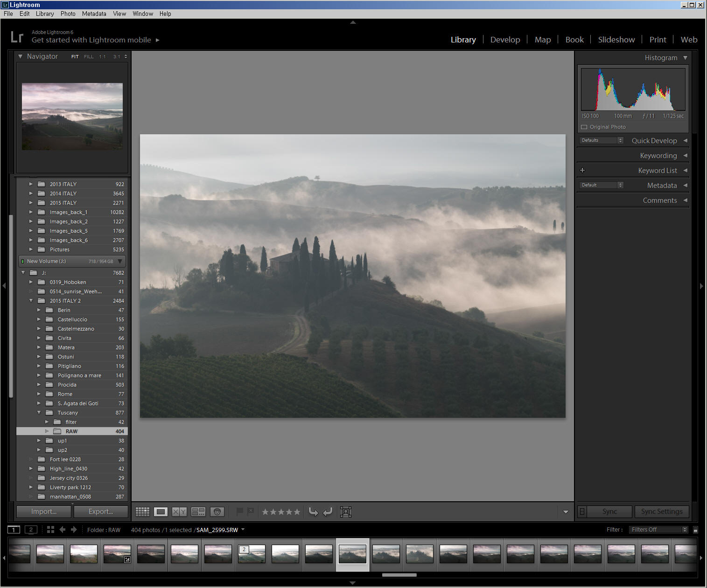Image resolution: width=707 pixels, height=588 pixels.
Task: Click the Import button
Action: (44, 512)
